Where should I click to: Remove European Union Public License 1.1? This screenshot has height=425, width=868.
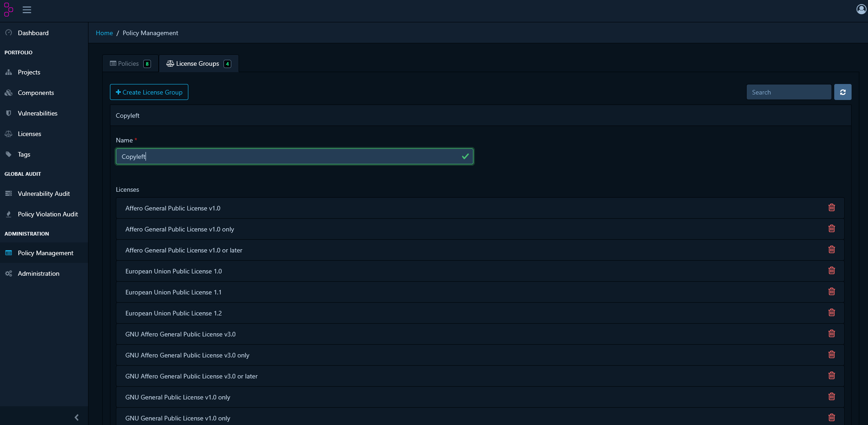click(832, 292)
